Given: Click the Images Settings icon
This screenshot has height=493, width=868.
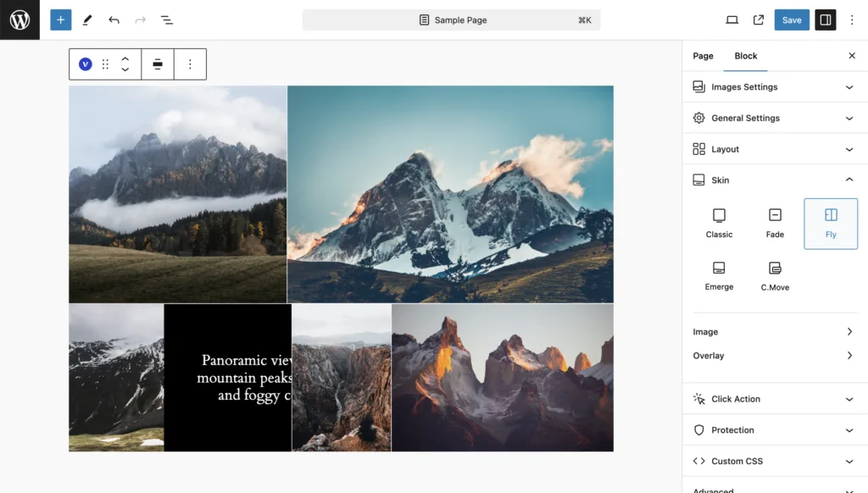Looking at the screenshot, I should point(698,87).
